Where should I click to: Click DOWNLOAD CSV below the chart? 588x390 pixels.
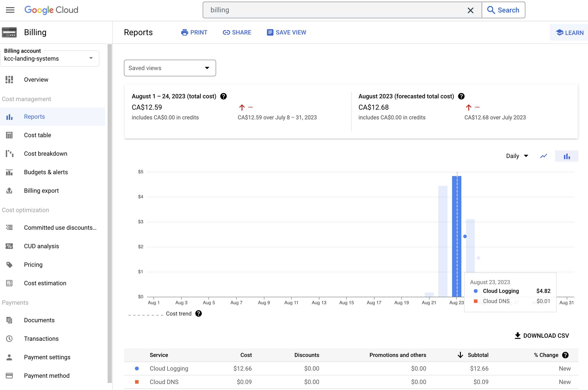[x=542, y=336]
